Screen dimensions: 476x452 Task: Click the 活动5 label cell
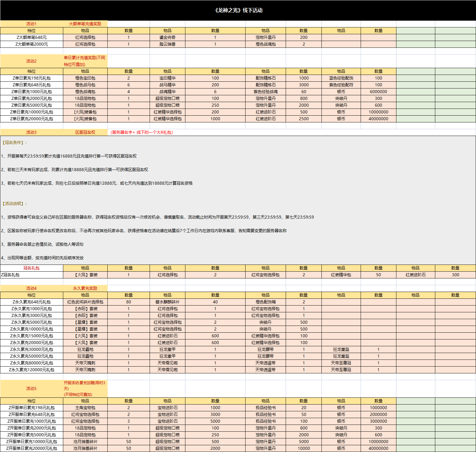(x=31, y=388)
